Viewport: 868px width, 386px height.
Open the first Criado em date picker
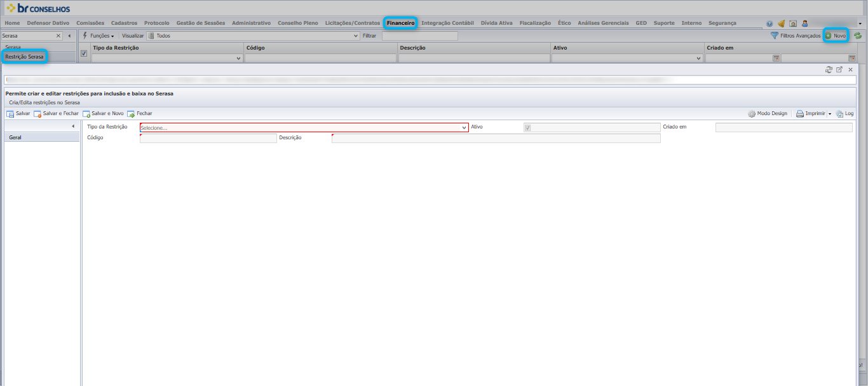coord(775,58)
